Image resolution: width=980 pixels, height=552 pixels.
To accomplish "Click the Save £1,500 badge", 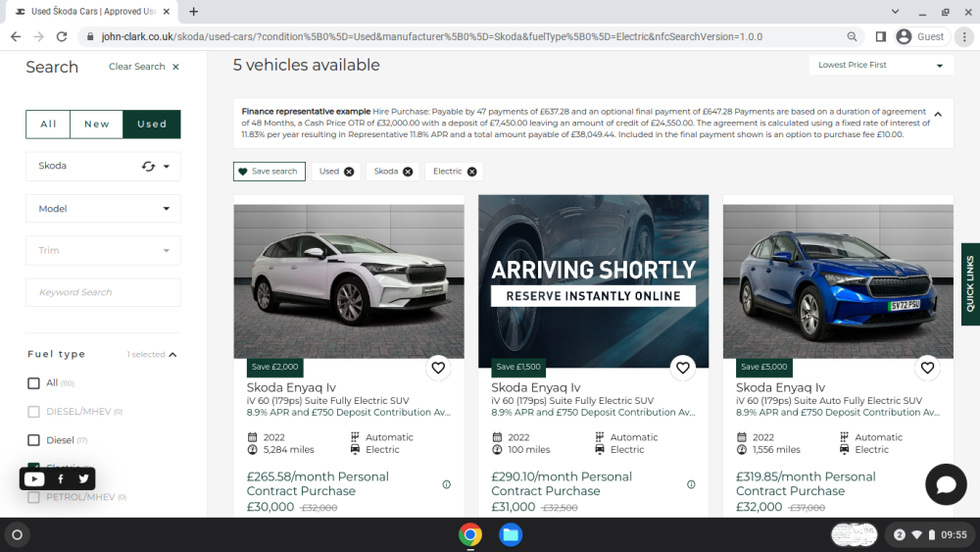I will coord(518,367).
